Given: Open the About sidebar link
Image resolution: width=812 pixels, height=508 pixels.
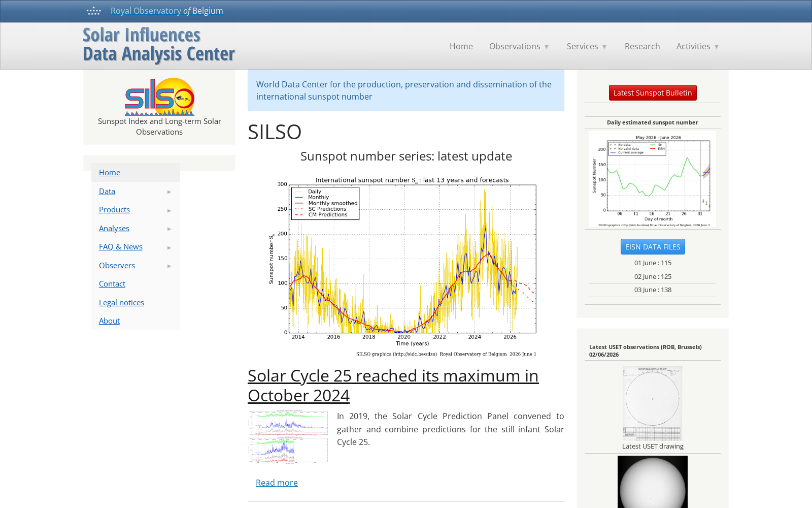Looking at the screenshot, I should coord(109,321).
